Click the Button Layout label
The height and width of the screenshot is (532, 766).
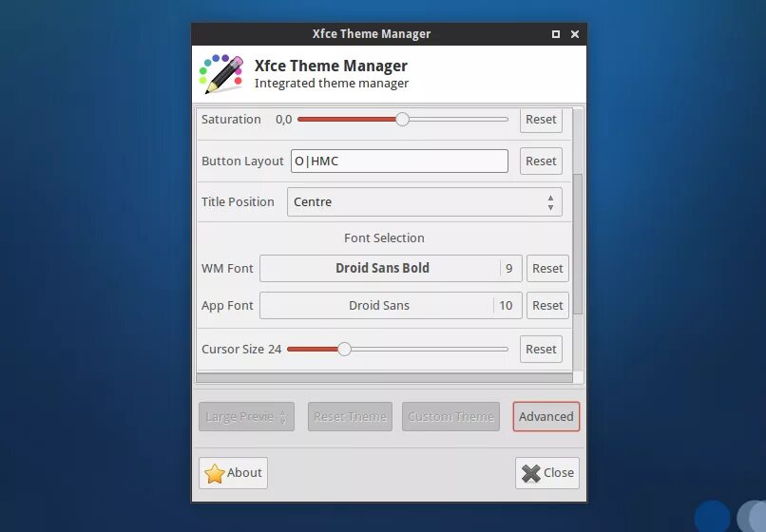(x=242, y=161)
